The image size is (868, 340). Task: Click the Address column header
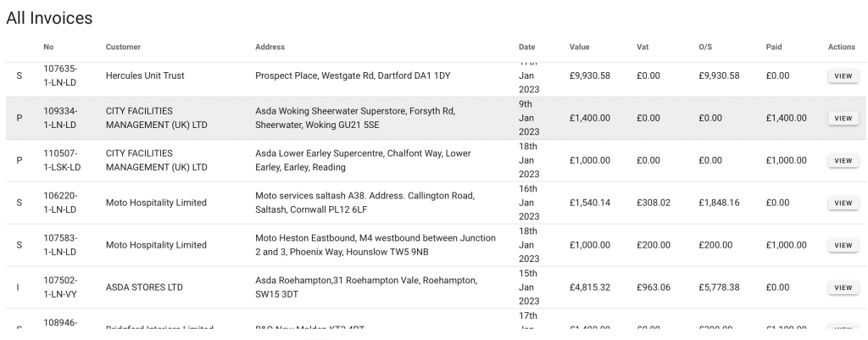pyautogui.click(x=270, y=47)
